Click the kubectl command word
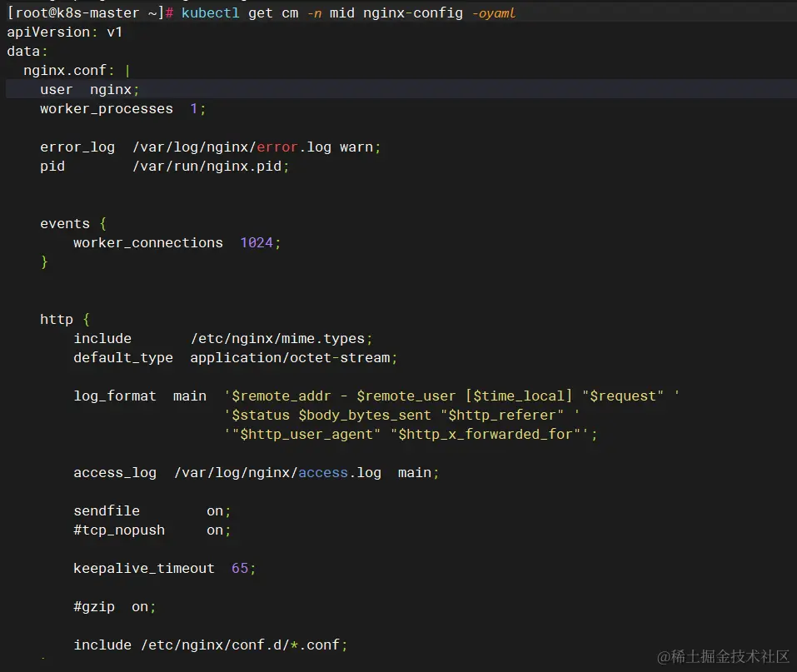The image size is (797, 672). [210, 12]
